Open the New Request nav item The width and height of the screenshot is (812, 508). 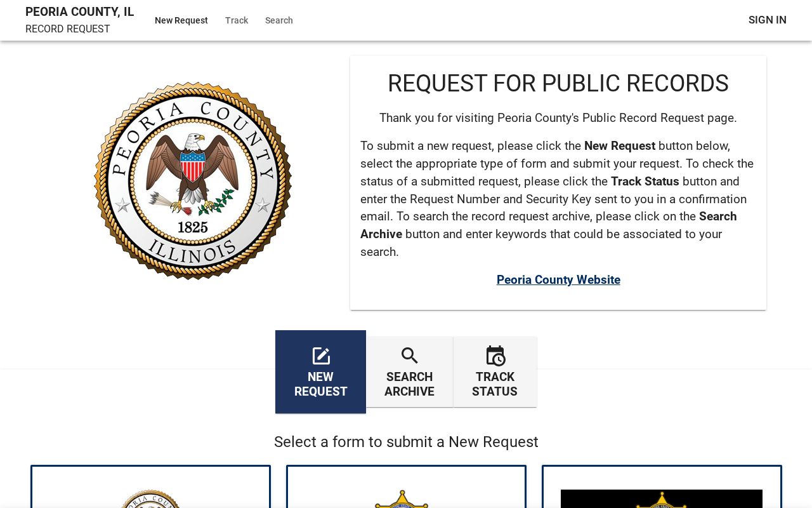(181, 20)
